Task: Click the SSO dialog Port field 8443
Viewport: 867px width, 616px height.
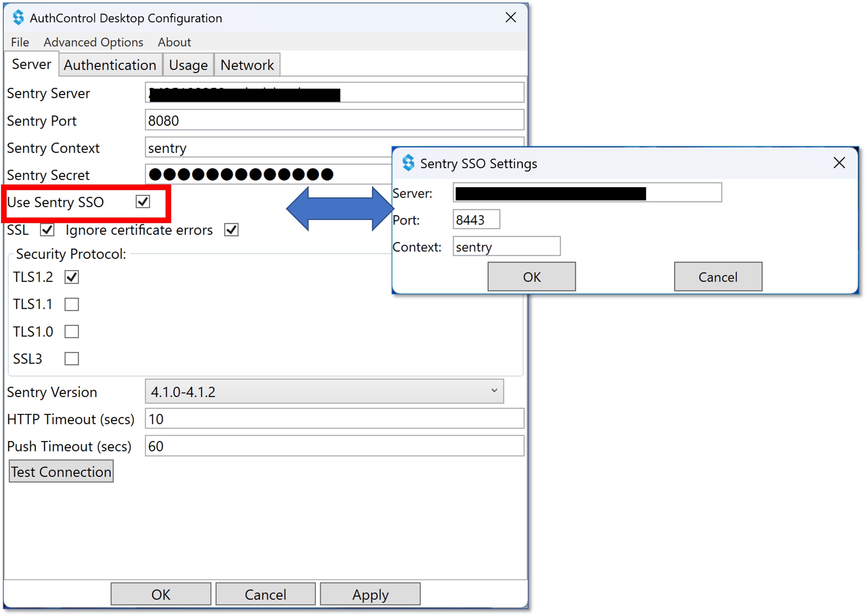Action: click(476, 220)
